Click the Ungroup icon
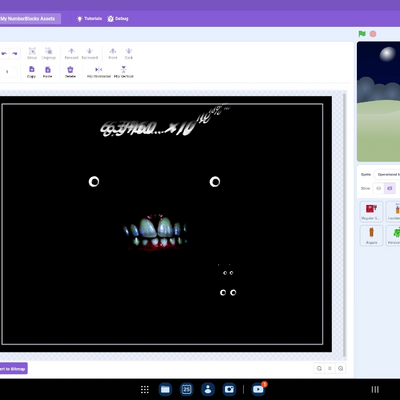400x400 pixels. pyautogui.click(x=49, y=53)
